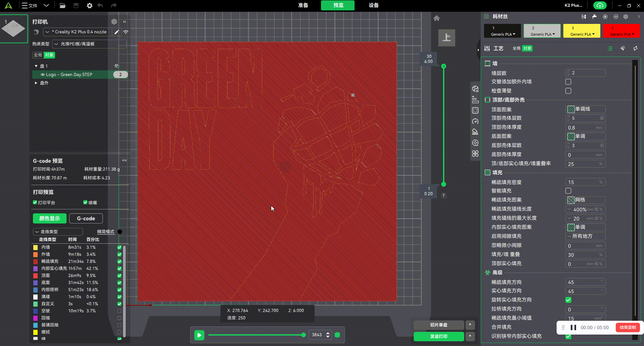Viewport: 644px width, 346px height.
Task: Switch to the 设备 tab
Action: (374, 5)
